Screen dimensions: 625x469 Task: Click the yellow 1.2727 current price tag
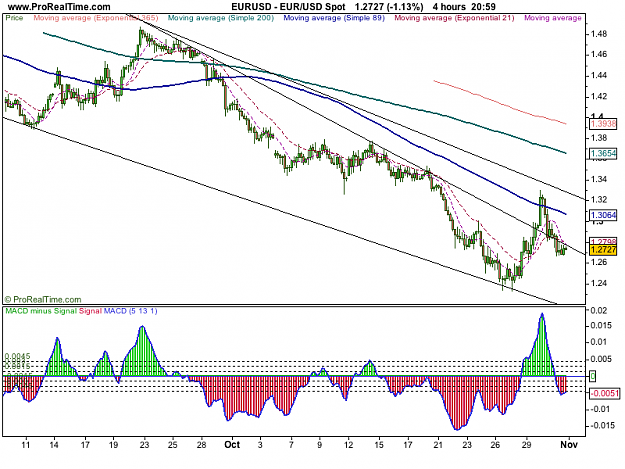click(603, 250)
